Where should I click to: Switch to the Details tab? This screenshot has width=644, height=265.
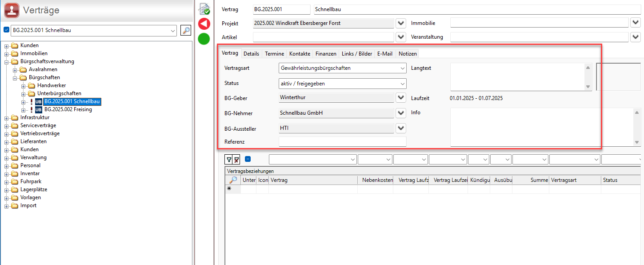[x=251, y=54]
